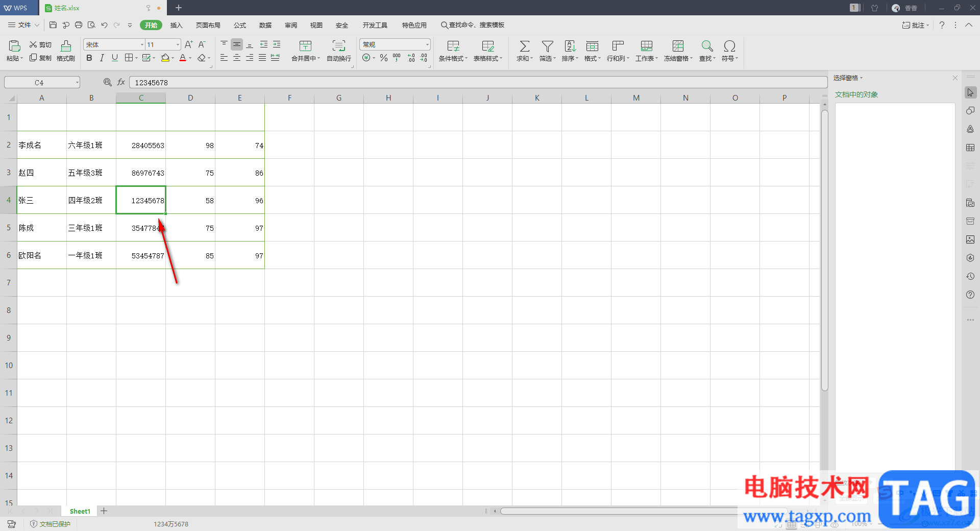980x531 pixels.
Task: Click the Sort (排序) icon
Action: pos(570,46)
